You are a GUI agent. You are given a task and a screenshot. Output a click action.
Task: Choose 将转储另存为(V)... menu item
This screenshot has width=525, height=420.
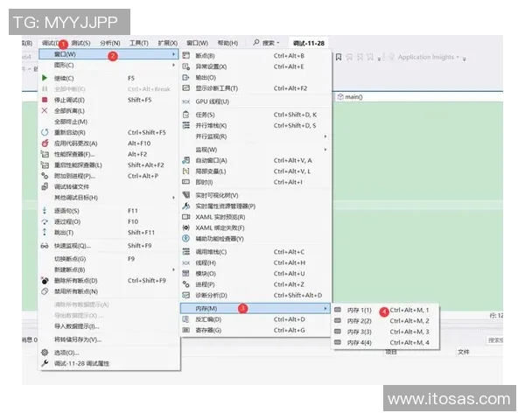pyautogui.click(x=108, y=339)
